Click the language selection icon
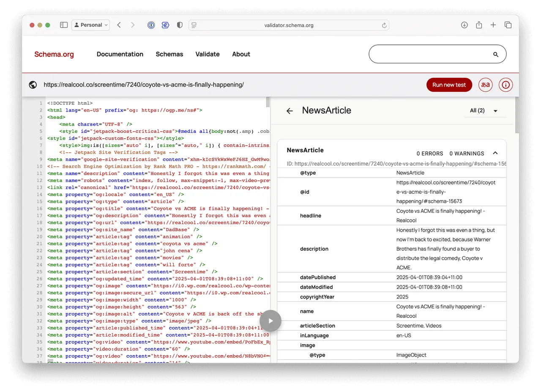 [x=486, y=85]
